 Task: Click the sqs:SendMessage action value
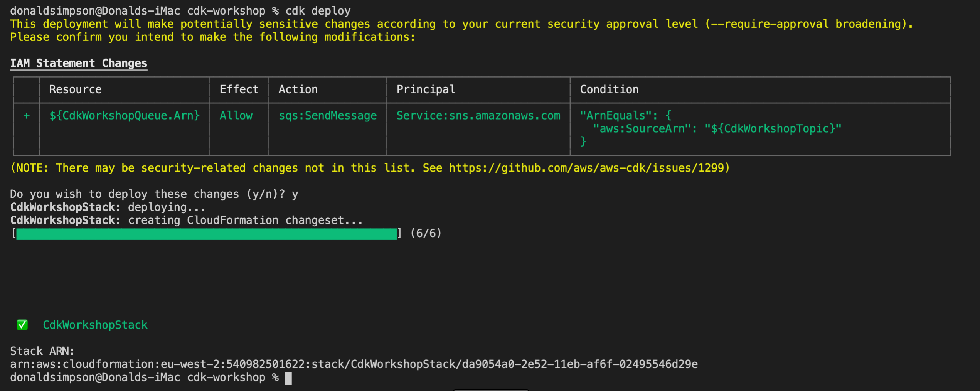pos(328,116)
